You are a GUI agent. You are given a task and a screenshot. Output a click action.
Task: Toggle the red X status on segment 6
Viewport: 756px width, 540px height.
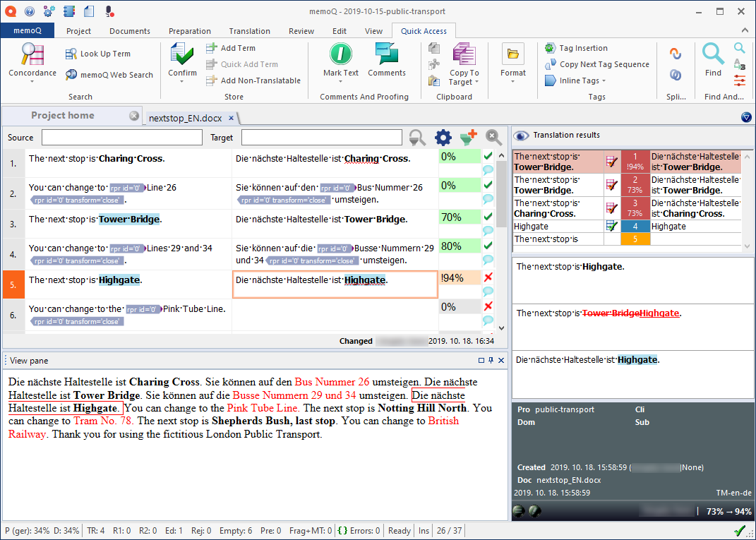488,306
